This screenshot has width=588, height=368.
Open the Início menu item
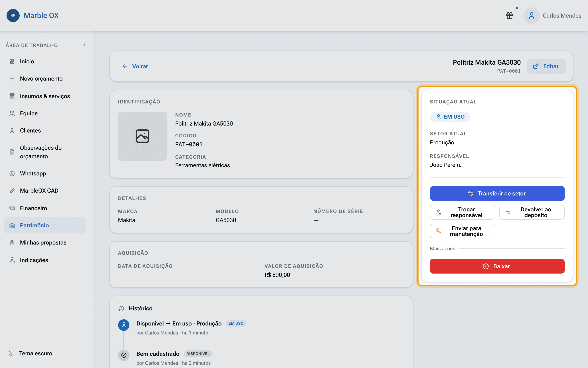coord(45,62)
